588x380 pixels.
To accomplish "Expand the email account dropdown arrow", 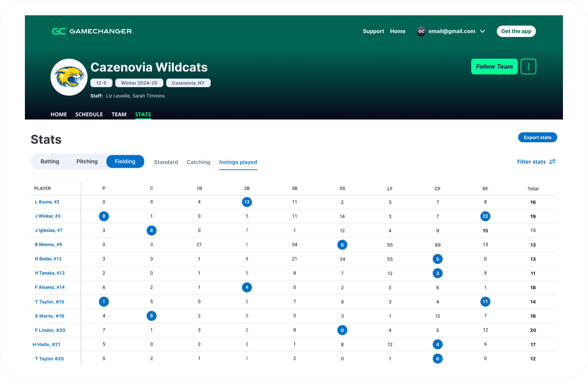I will tap(483, 31).
